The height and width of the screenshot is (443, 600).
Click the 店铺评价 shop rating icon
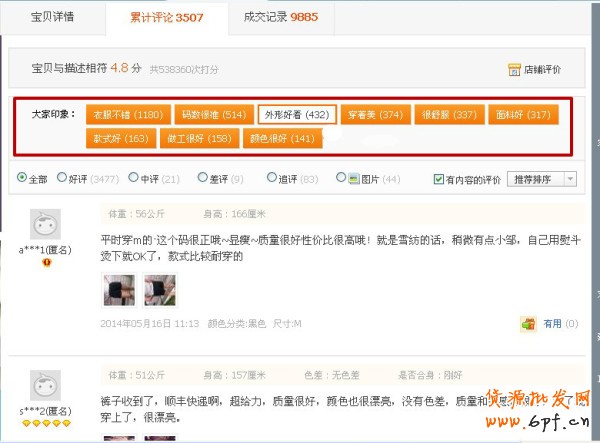(x=514, y=69)
